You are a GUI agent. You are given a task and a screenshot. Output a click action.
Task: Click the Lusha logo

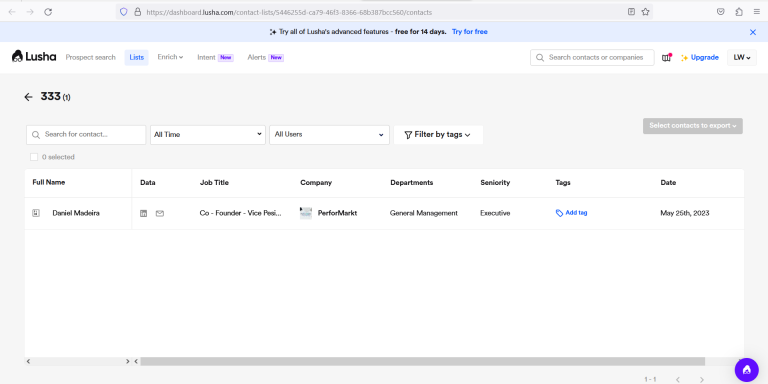(x=34, y=57)
